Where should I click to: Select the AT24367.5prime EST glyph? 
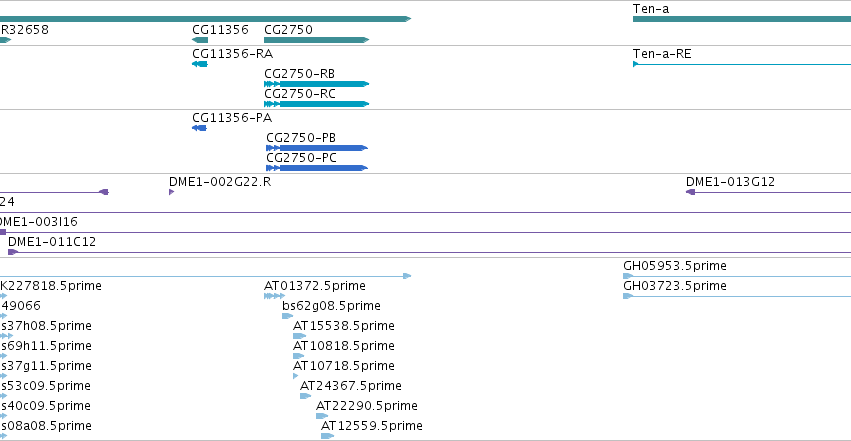pos(306,396)
